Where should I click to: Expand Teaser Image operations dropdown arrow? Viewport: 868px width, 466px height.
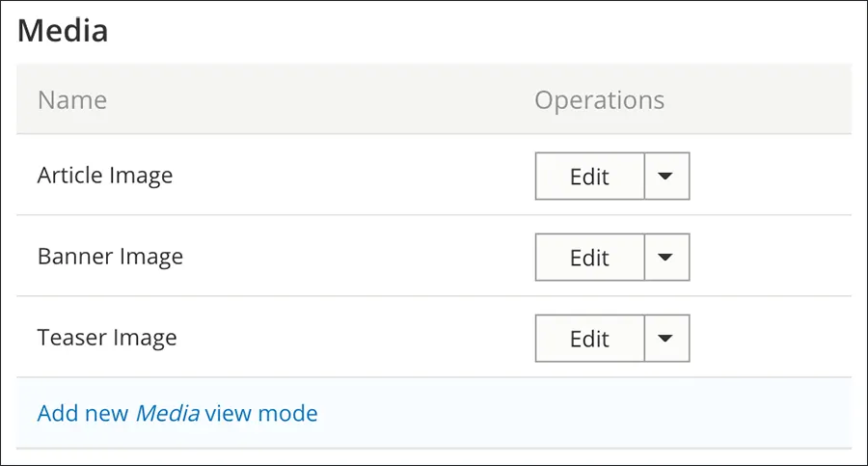pos(666,339)
